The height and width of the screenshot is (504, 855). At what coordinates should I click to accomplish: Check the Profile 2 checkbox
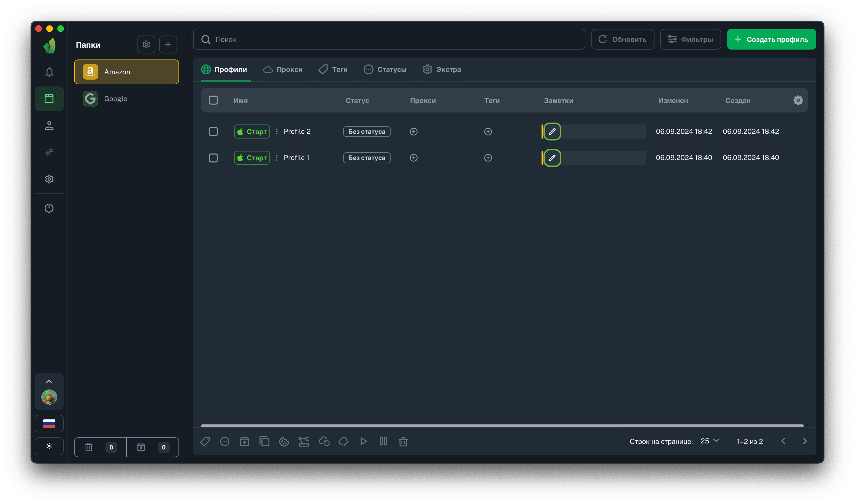click(x=213, y=131)
